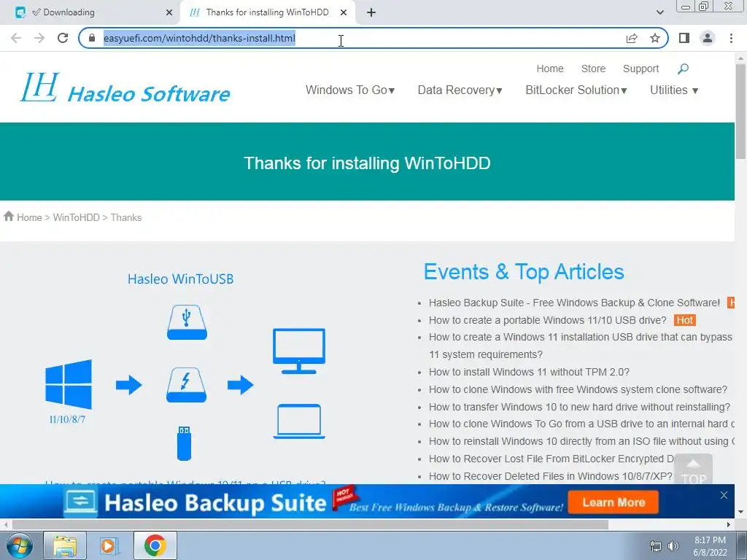
Task: Close the Thanks for installing WinToHDD tab
Action: coord(344,13)
